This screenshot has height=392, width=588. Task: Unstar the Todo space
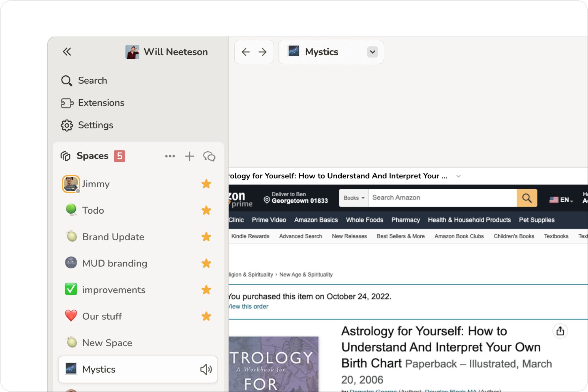pyautogui.click(x=206, y=210)
